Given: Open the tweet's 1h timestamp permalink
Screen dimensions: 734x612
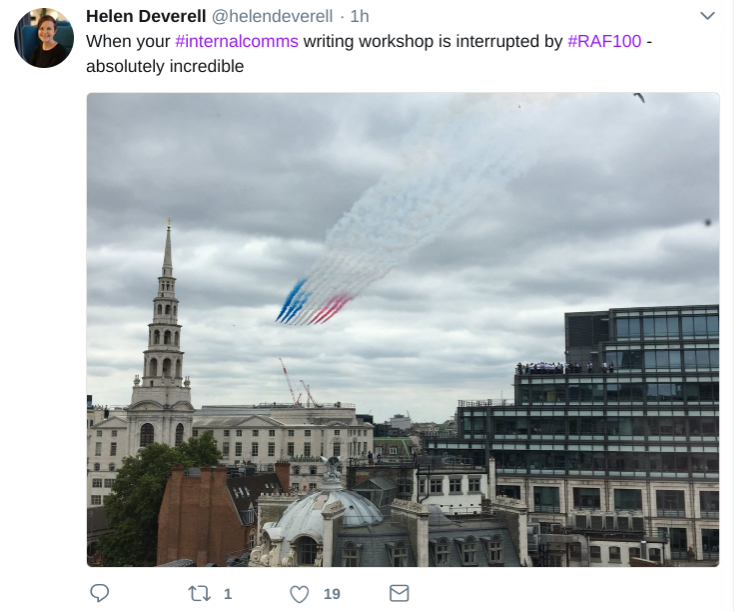Looking at the screenshot, I should coord(360,16).
